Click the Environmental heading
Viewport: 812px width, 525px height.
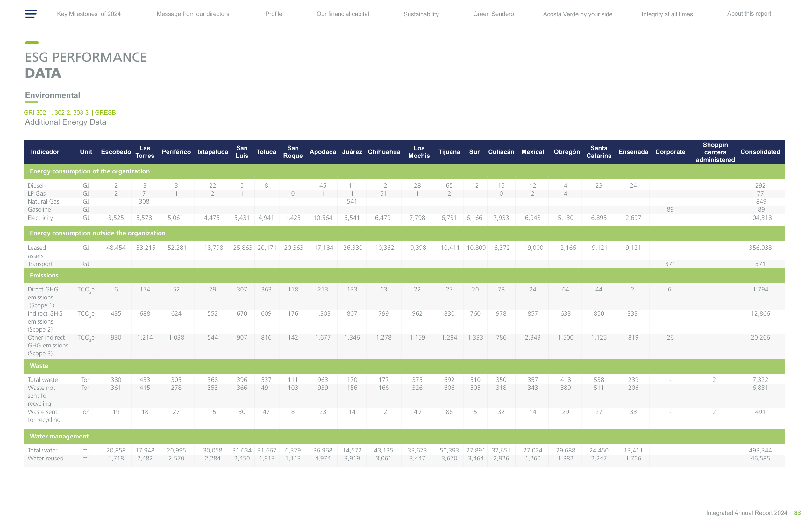point(53,95)
